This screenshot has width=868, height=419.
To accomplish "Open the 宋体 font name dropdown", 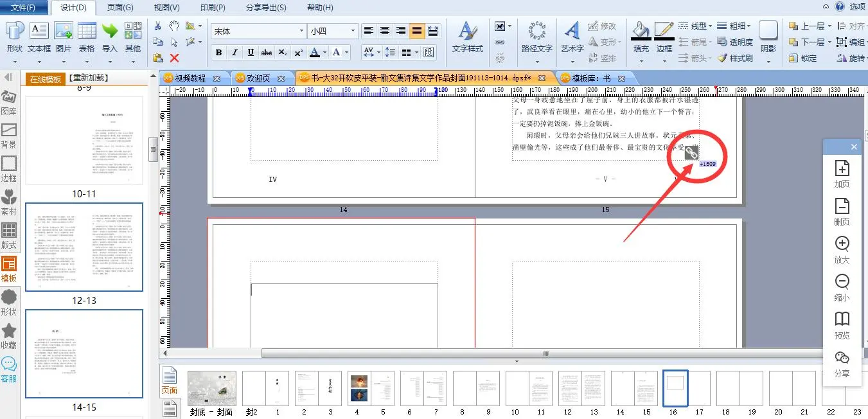I will (301, 31).
